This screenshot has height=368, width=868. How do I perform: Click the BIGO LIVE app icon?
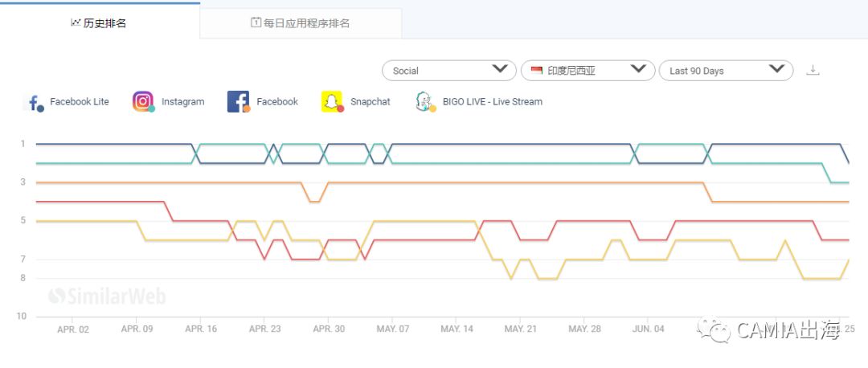[425, 102]
